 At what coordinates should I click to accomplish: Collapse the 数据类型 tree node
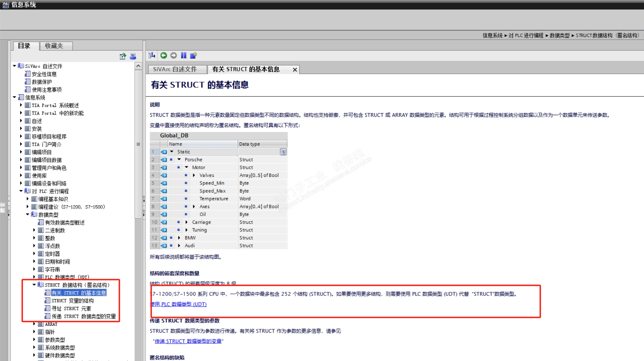click(28, 215)
